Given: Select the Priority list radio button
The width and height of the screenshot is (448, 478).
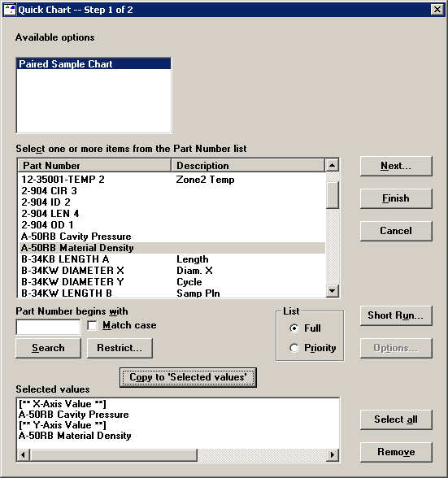Looking at the screenshot, I should click(294, 348).
